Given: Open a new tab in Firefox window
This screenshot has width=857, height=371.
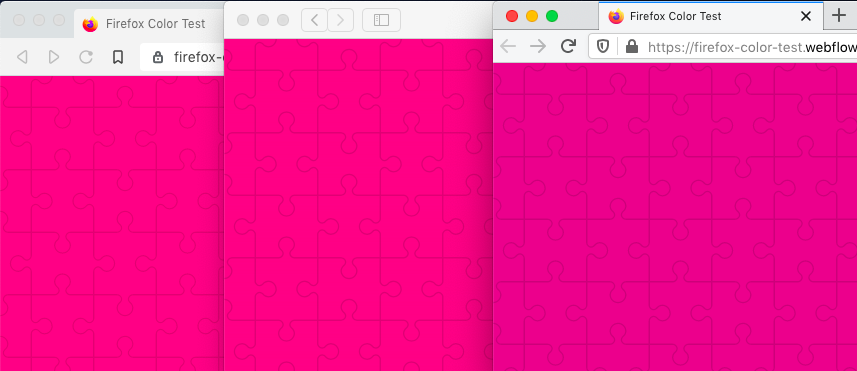Looking at the screenshot, I should 838,15.
